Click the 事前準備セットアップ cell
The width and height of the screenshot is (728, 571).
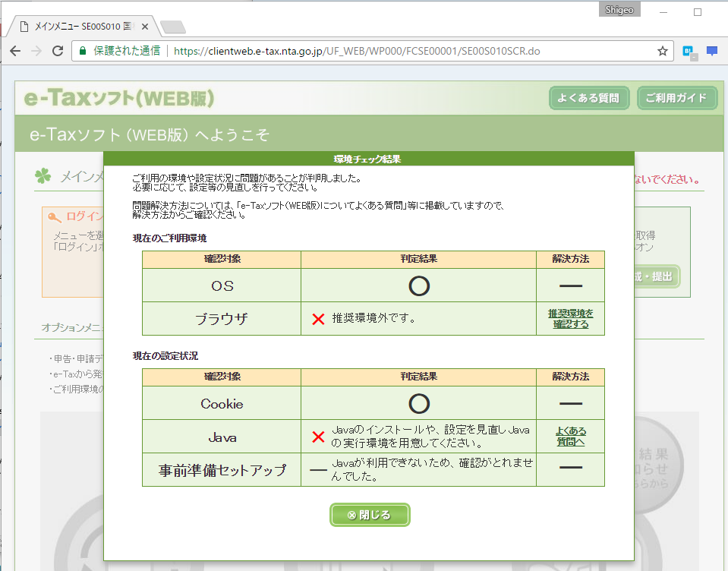(222, 470)
